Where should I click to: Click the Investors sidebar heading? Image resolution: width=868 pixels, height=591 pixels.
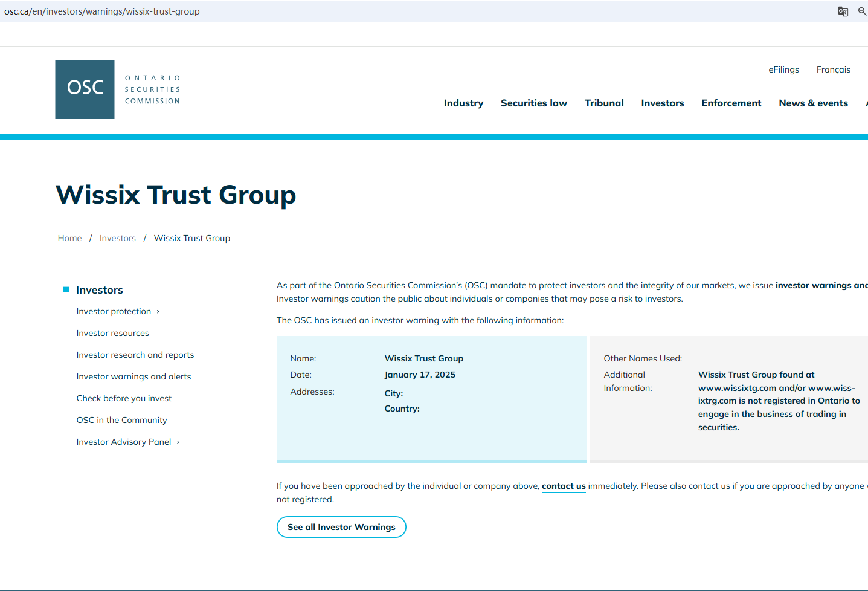(100, 290)
